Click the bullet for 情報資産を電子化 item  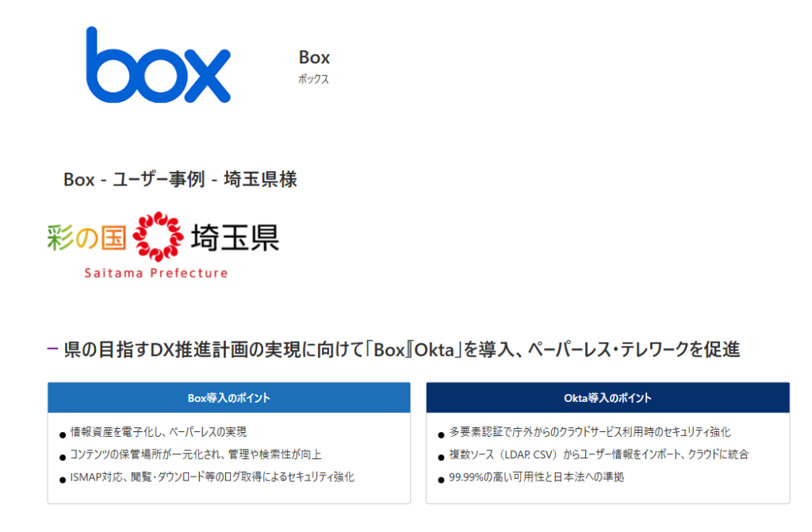(63, 434)
